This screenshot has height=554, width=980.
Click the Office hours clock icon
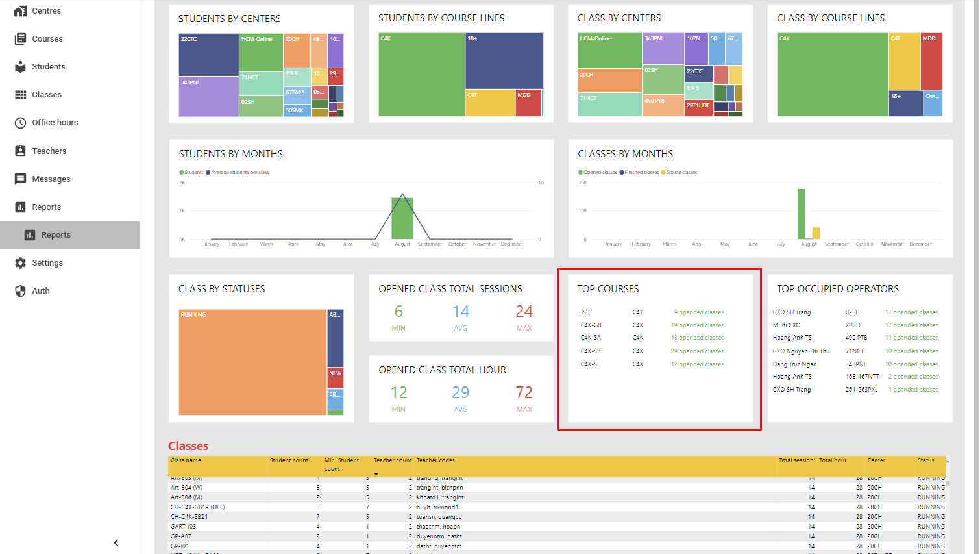click(x=21, y=123)
